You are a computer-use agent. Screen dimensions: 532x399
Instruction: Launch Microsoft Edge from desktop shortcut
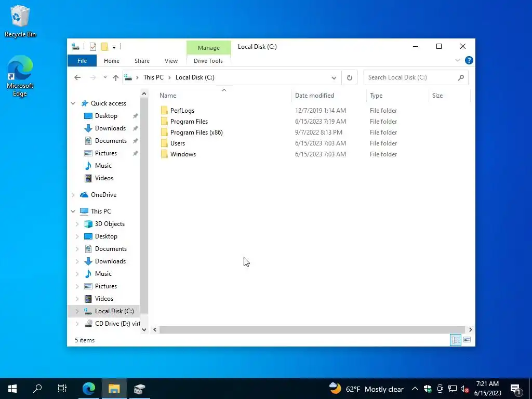(x=20, y=76)
